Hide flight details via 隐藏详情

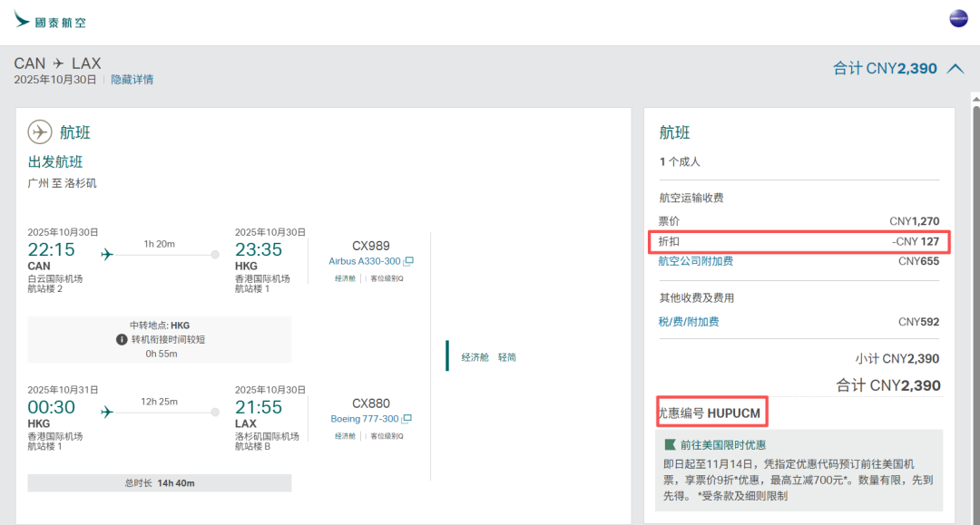pos(132,80)
